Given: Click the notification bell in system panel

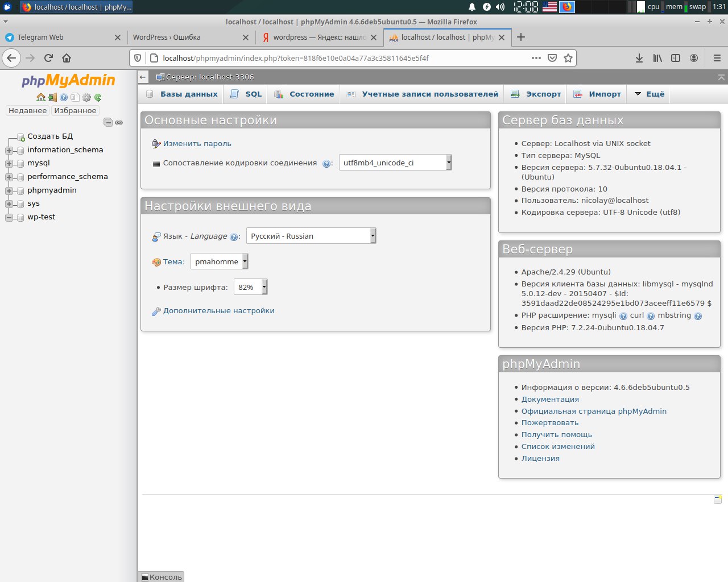Looking at the screenshot, I should pyautogui.click(x=472, y=7).
